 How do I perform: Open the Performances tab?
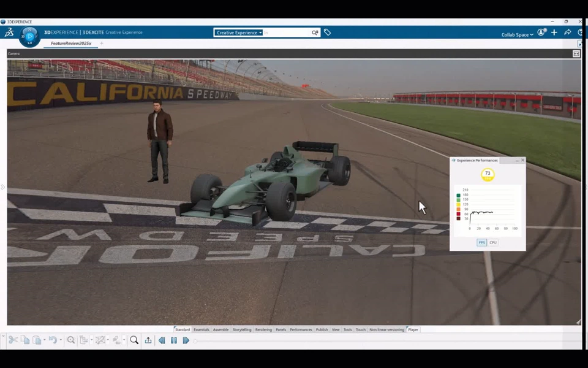pos(301,330)
